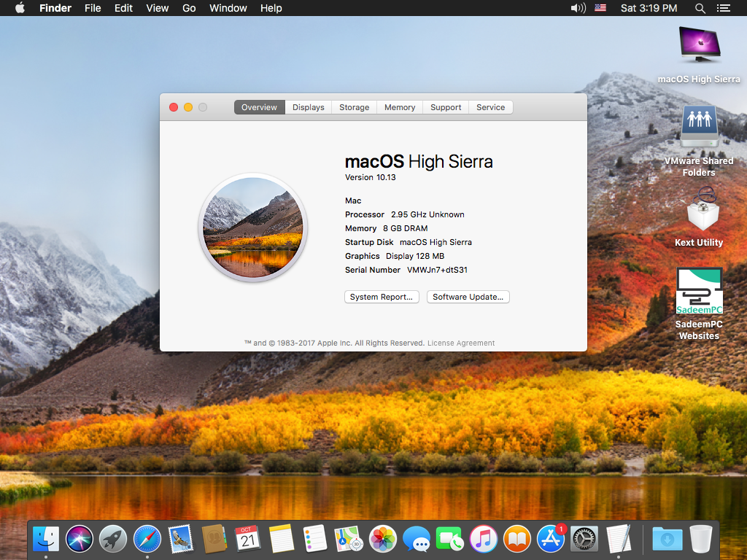Open the US flag input source menu
The image size is (747, 560).
tap(600, 8)
